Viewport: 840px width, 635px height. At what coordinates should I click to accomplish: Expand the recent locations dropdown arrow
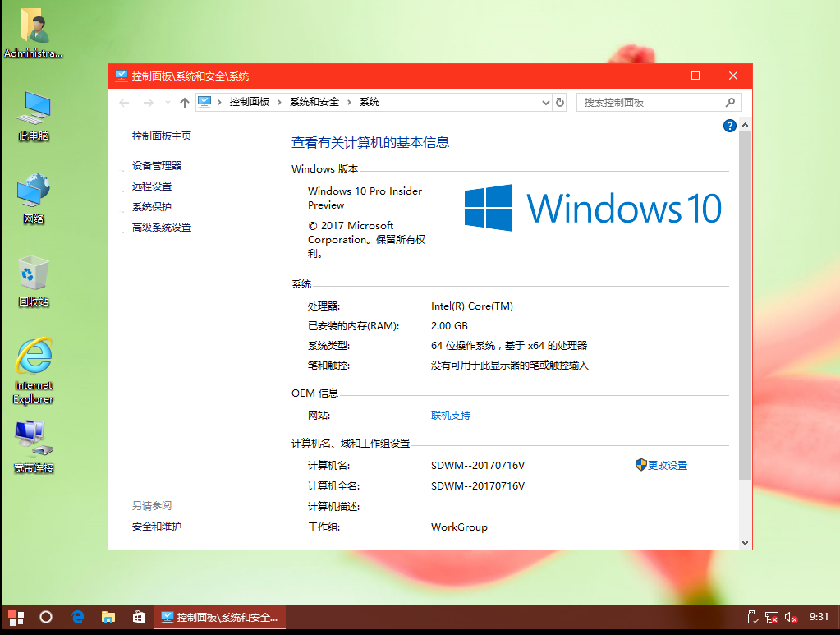click(168, 103)
